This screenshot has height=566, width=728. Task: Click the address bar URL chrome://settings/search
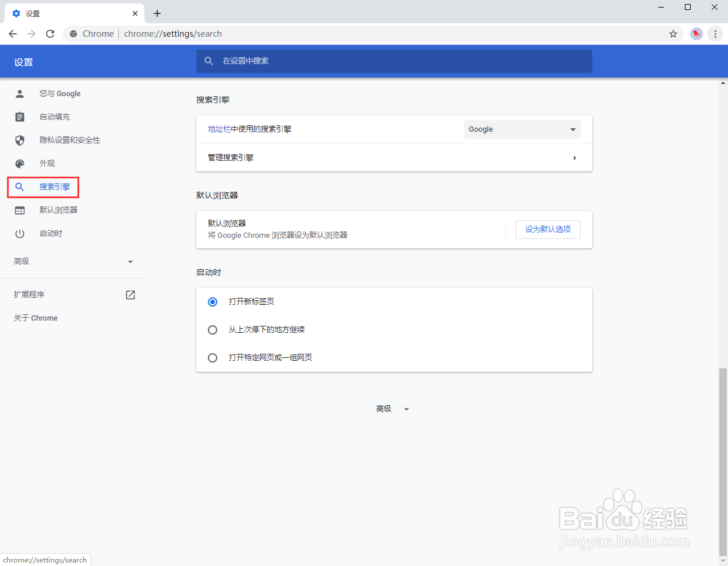coord(173,34)
